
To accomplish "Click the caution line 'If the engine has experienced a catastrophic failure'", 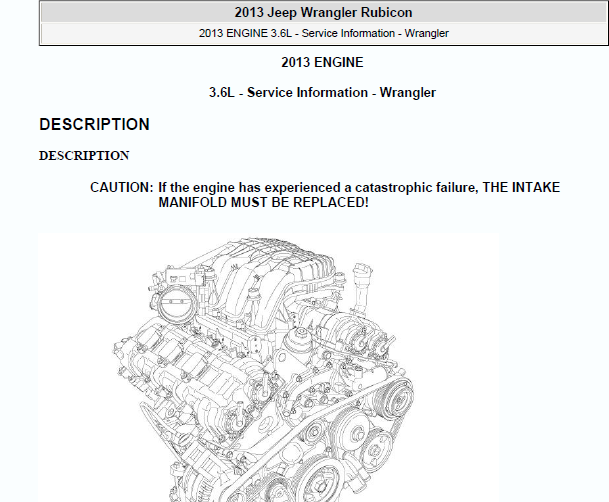I will click(x=318, y=188).
